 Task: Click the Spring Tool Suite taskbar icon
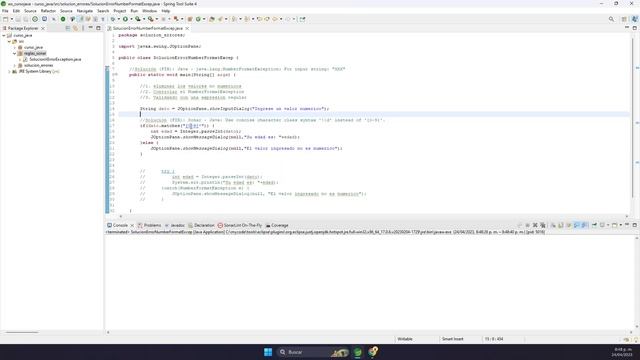tap(358, 352)
